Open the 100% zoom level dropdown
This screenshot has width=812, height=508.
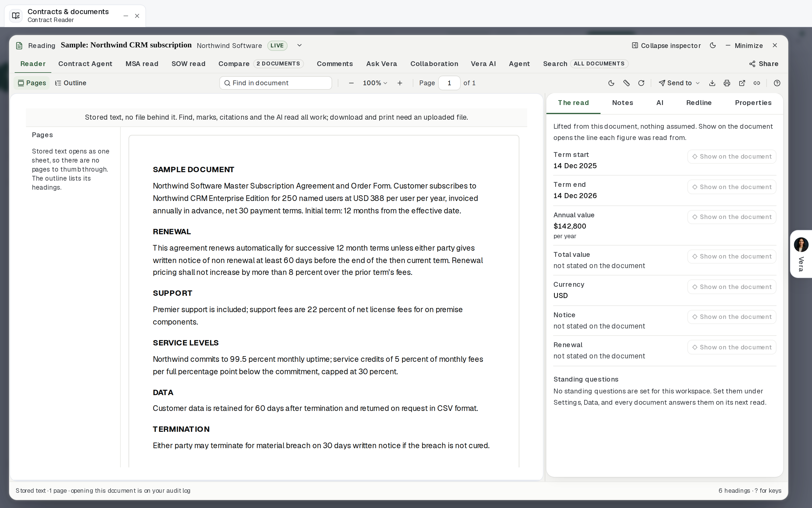(375, 83)
